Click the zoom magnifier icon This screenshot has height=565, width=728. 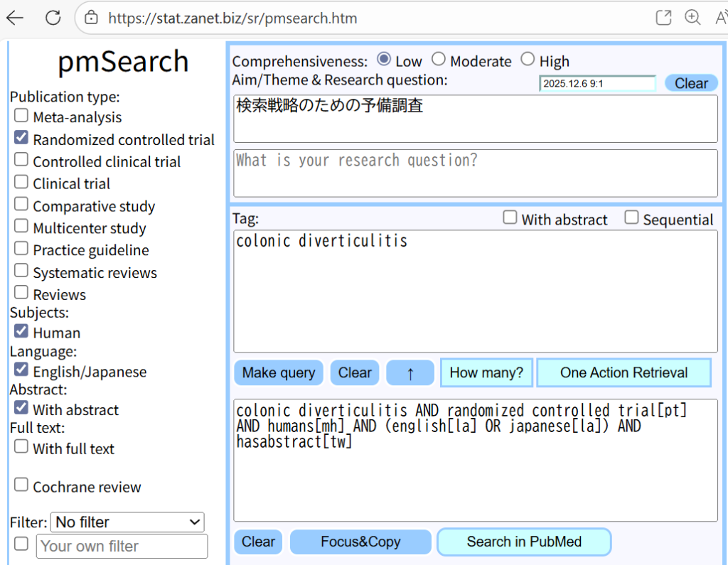click(692, 18)
